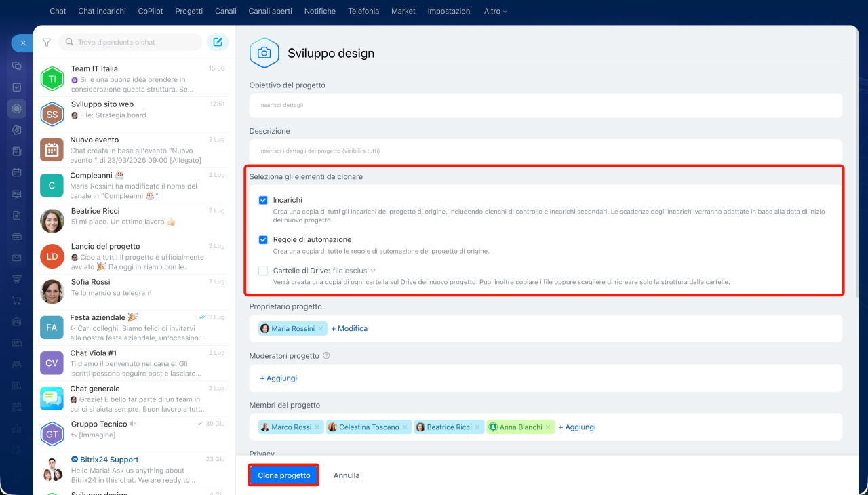Click '+ Aggiungi' under Moderatori progetto
This screenshot has height=495, width=868.
[278, 378]
